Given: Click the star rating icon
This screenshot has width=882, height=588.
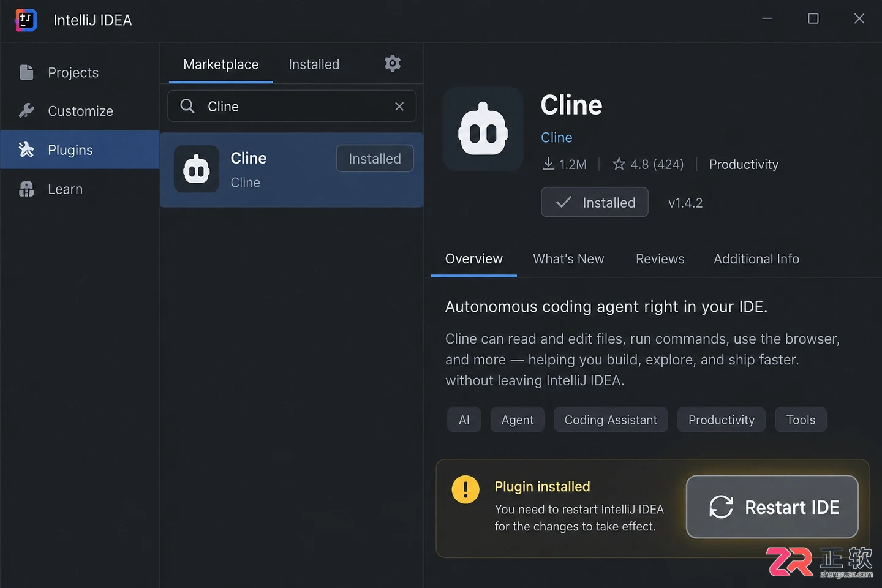Looking at the screenshot, I should pos(619,164).
